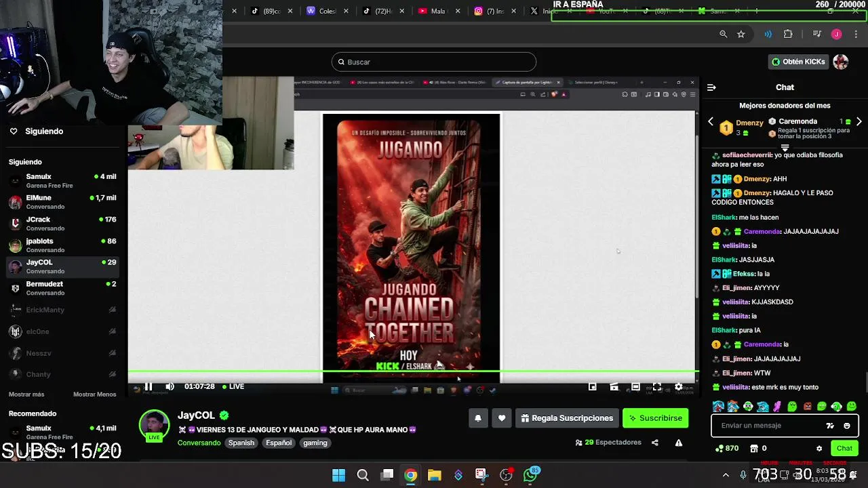Image resolution: width=868 pixels, height=488 pixels.
Task: Open JCrack channel in sidebar
Action: [64, 224]
